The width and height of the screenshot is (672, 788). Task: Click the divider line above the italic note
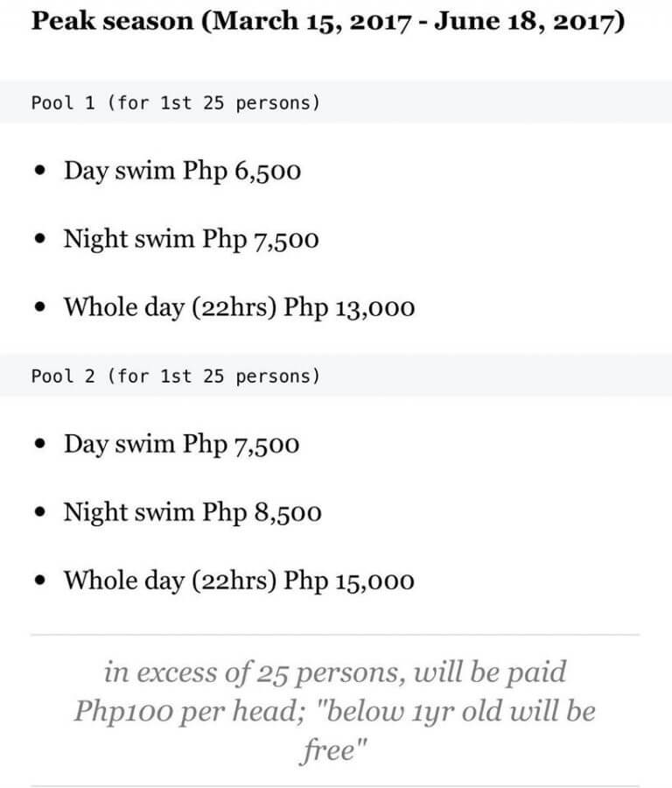335,634
